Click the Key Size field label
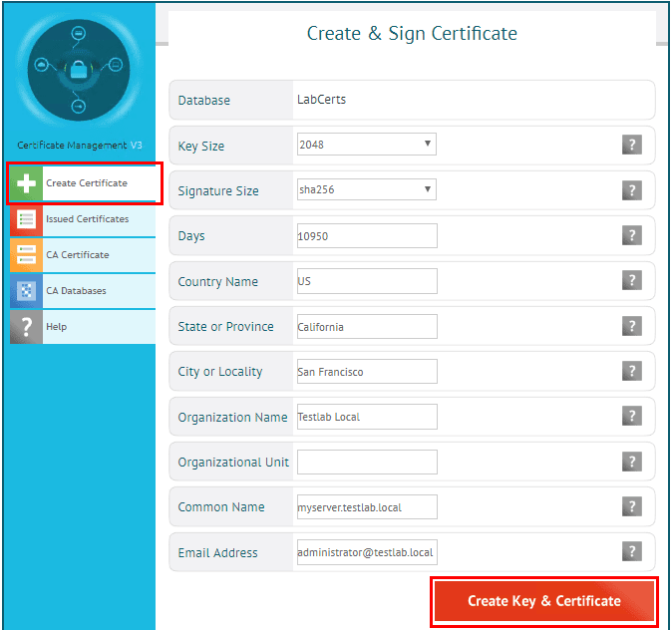Viewport: 672px width, 630px height. pos(201,147)
